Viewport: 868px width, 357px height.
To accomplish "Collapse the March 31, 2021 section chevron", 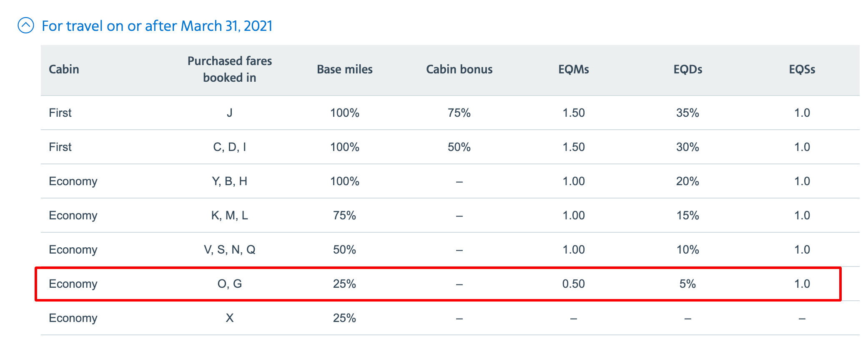I will (26, 26).
